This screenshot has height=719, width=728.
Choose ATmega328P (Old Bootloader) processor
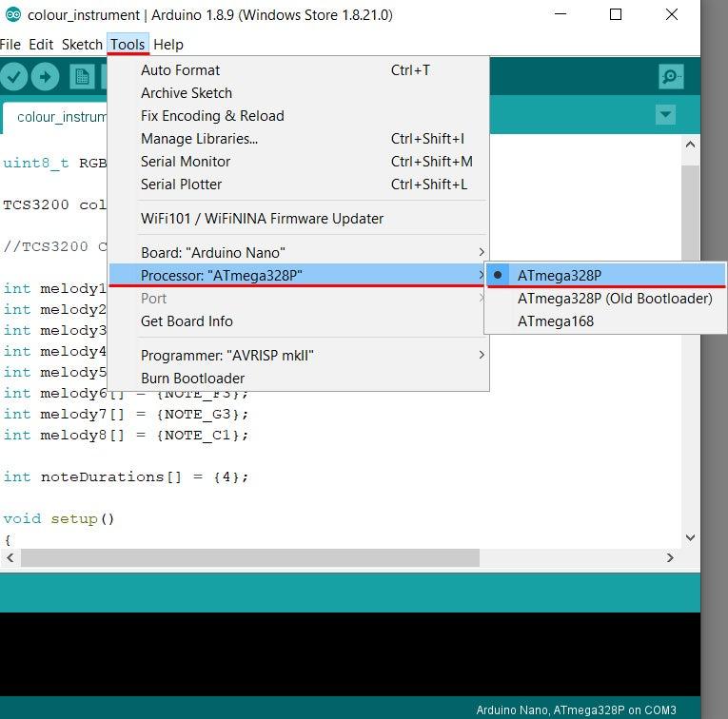point(606,299)
